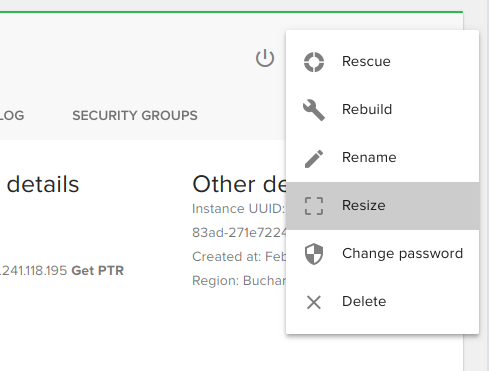The height and width of the screenshot is (371, 489).
Task: Select Rescue from the menu
Action: click(382, 62)
